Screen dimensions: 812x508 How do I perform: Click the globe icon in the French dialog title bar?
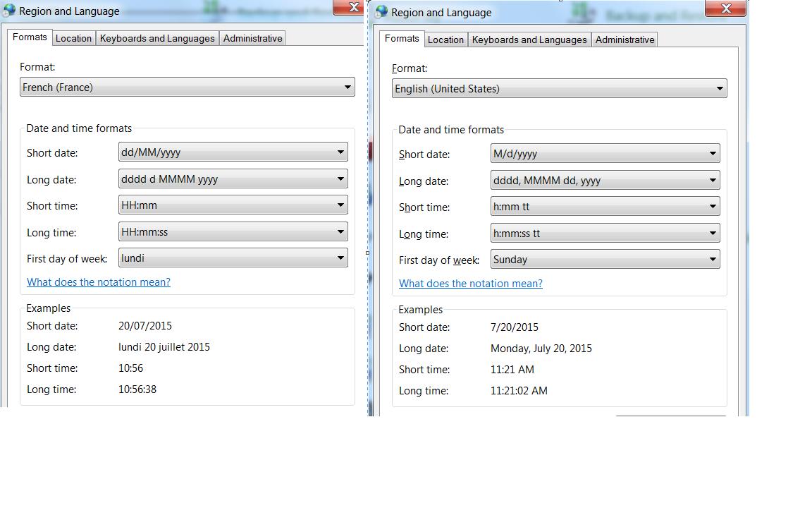pyautogui.click(x=10, y=9)
